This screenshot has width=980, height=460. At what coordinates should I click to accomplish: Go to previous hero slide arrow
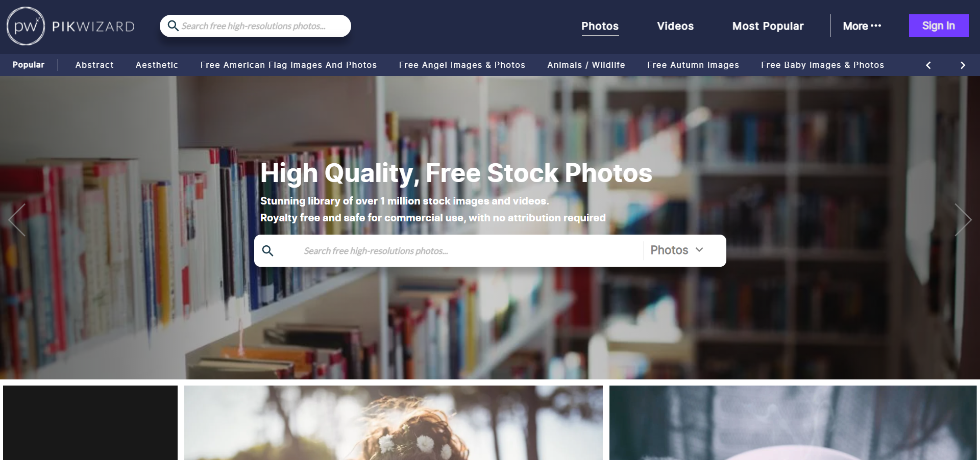pos(17,220)
